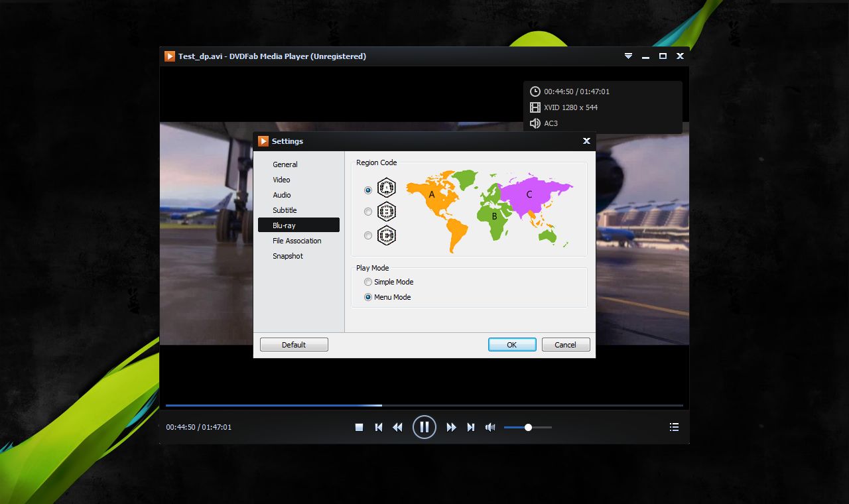Choose Menu Mode play mode

tap(388, 297)
